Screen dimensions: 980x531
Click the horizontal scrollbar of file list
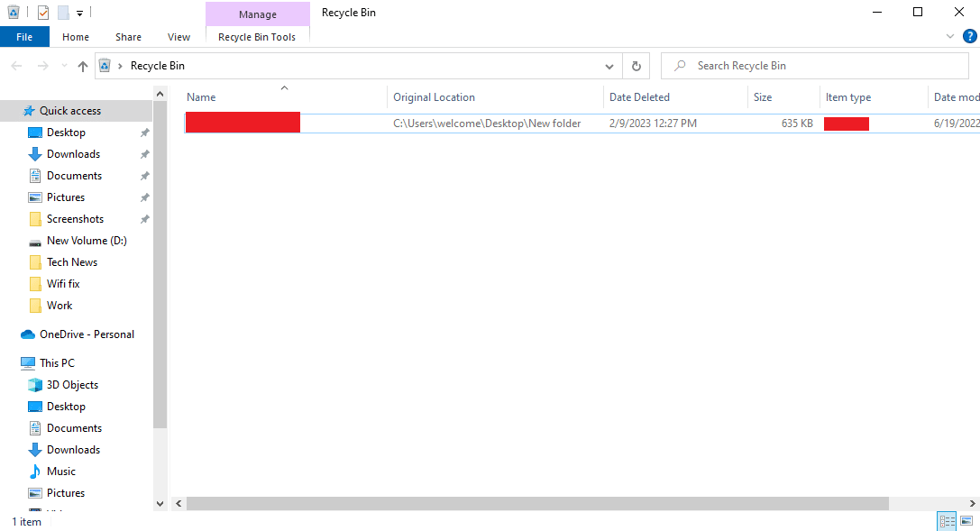(x=537, y=504)
